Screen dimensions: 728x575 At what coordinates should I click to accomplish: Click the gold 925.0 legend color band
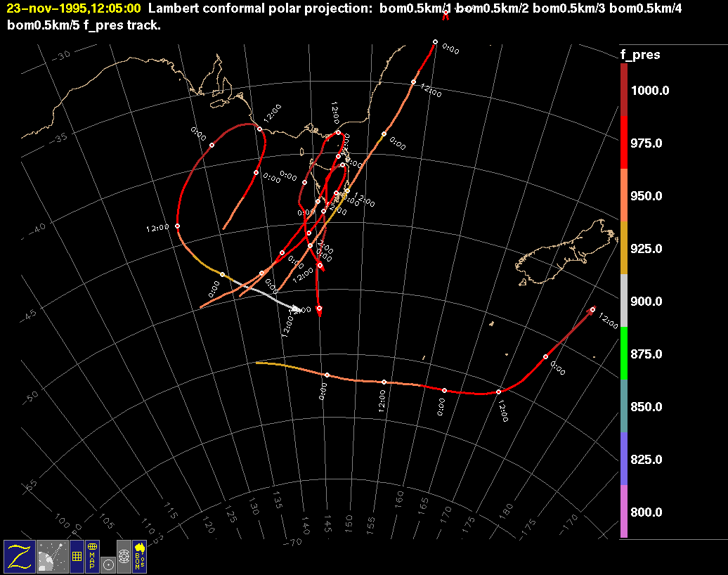click(x=624, y=248)
